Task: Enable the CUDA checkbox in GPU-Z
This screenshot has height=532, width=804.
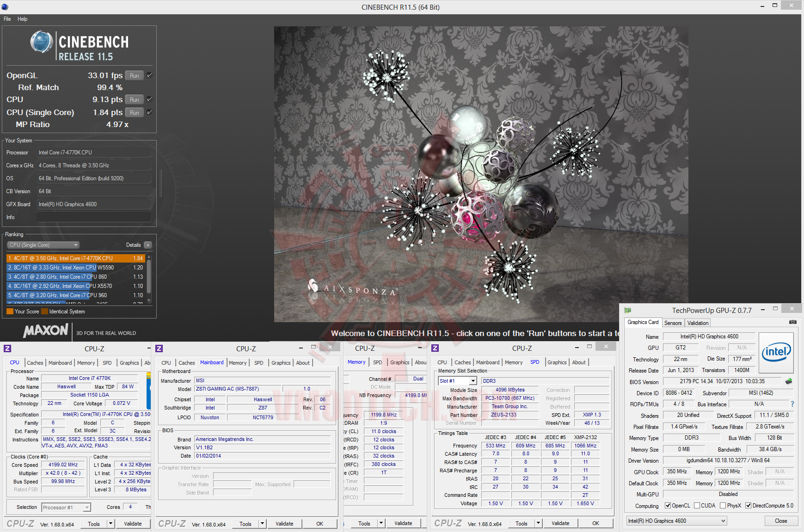Action: coord(697,506)
